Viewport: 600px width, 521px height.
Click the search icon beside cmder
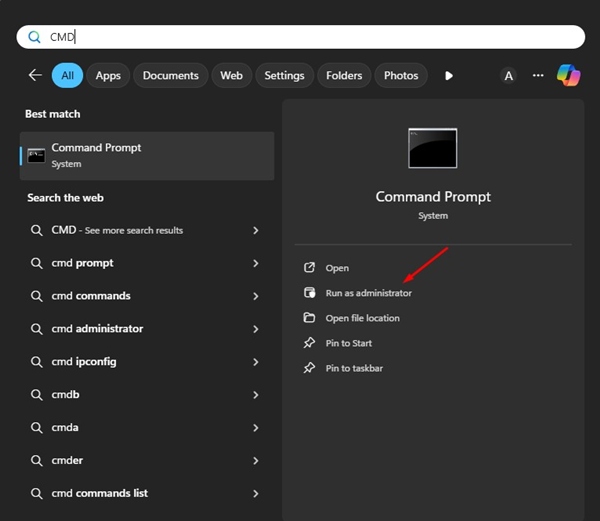[37, 461]
